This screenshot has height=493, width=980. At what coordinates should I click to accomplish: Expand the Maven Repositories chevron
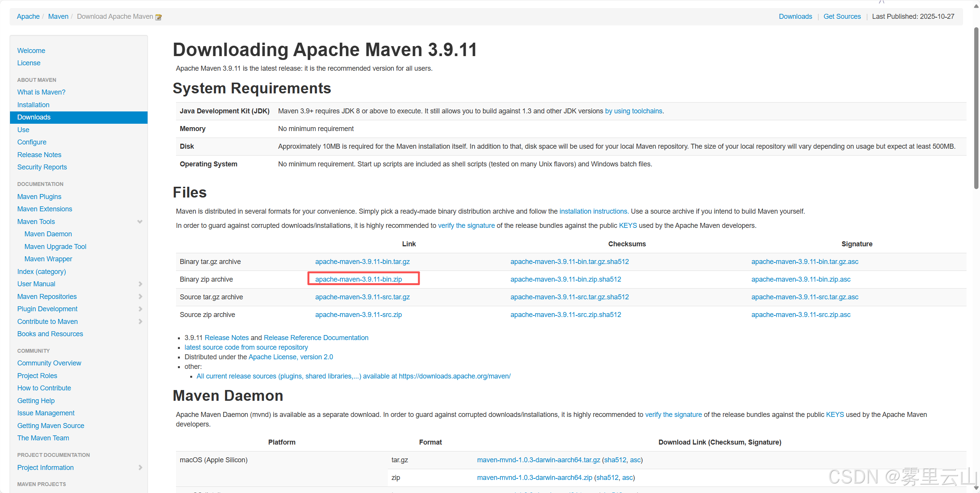(x=140, y=297)
